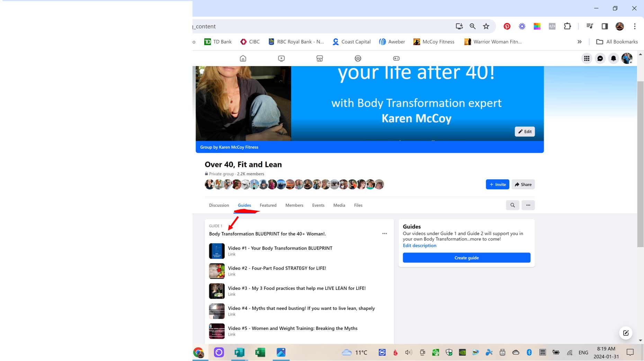Screen dimensions: 644x361
Task: Search within the group
Action: point(512,205)
